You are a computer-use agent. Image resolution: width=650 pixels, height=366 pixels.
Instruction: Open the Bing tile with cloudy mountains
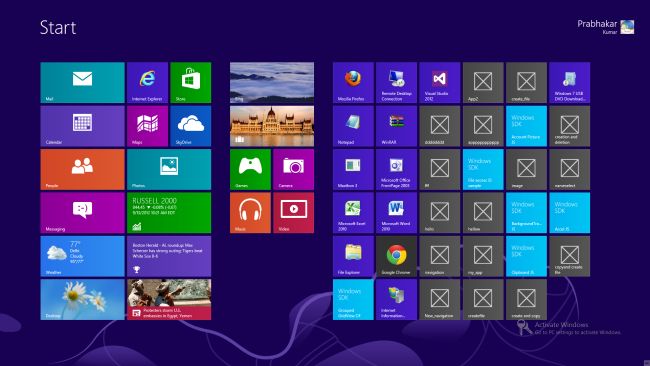[272, 82]
